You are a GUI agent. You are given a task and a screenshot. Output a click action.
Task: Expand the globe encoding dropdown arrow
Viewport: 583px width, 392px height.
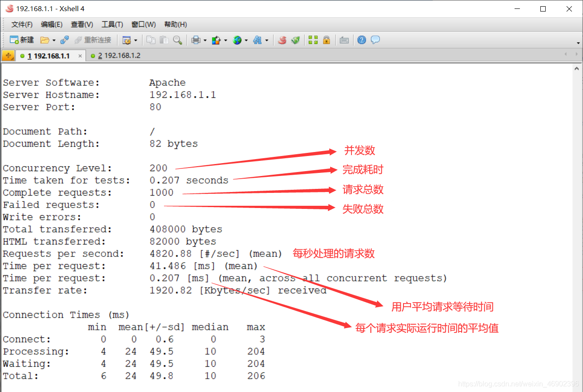[246, 40]
